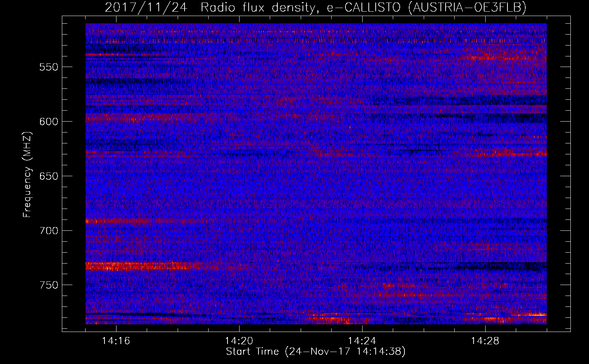
Task: Click the station name '(AUSTRIA-OE3FLB)'
Action: (467, 7)
